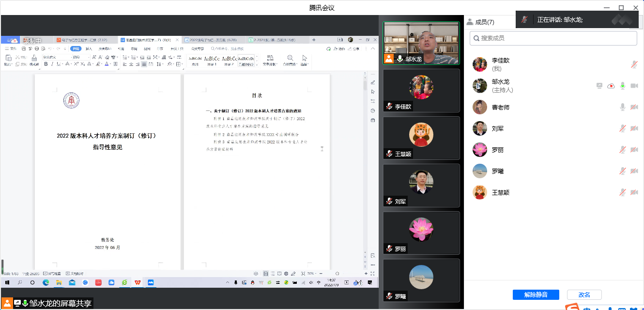
Task: Click the muted mic icon beside 李佳歆
Action: pyautogui.click(x=634, y=64)
